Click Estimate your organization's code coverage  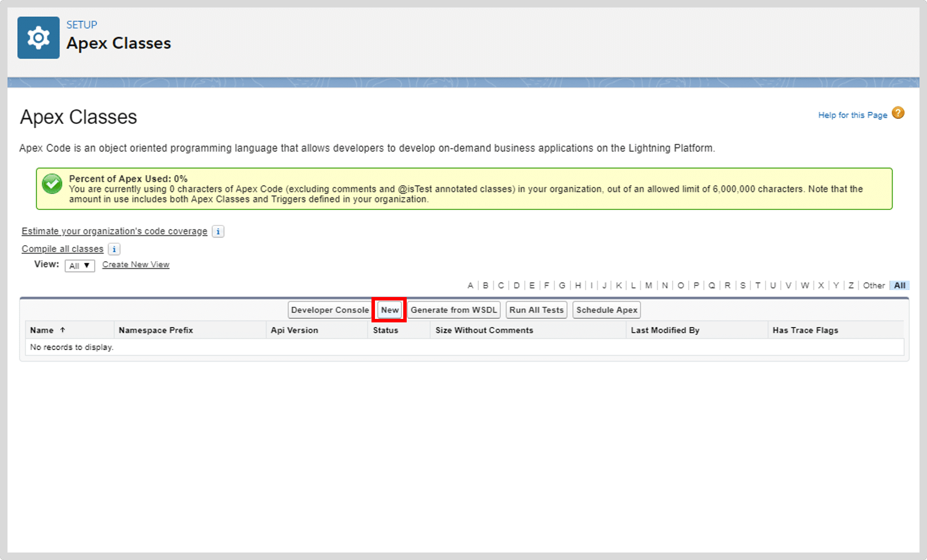coord(114,231)
